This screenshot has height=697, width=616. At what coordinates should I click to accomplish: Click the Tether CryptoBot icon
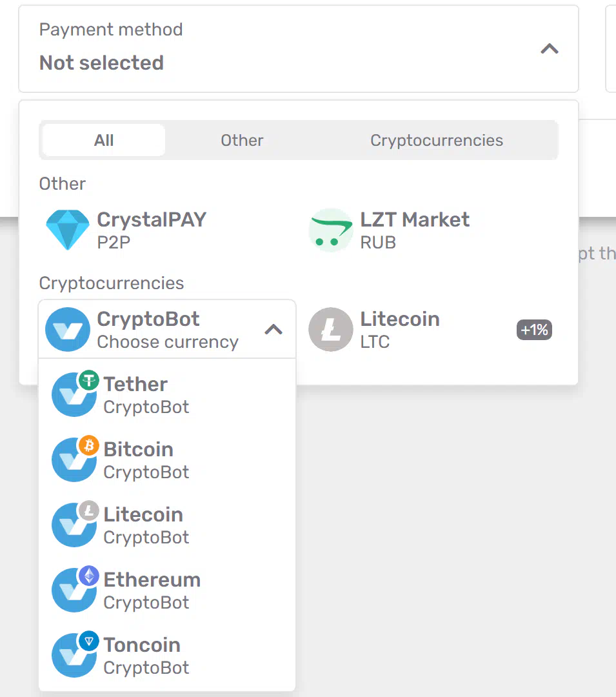[75, 394]
